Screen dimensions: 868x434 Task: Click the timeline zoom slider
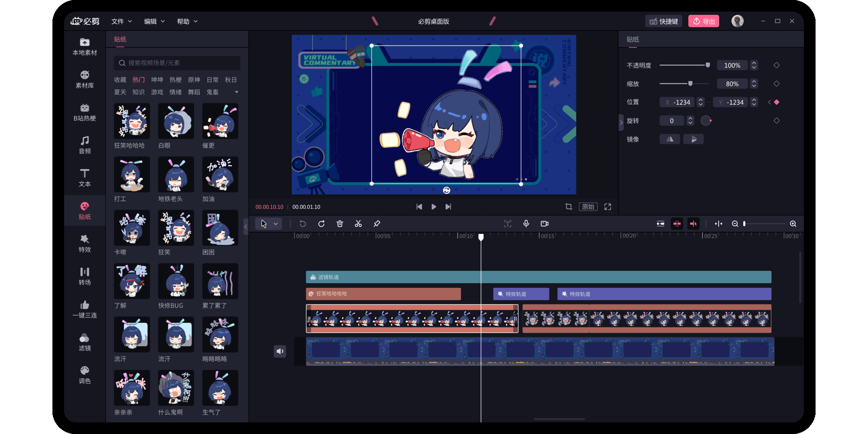764,224
